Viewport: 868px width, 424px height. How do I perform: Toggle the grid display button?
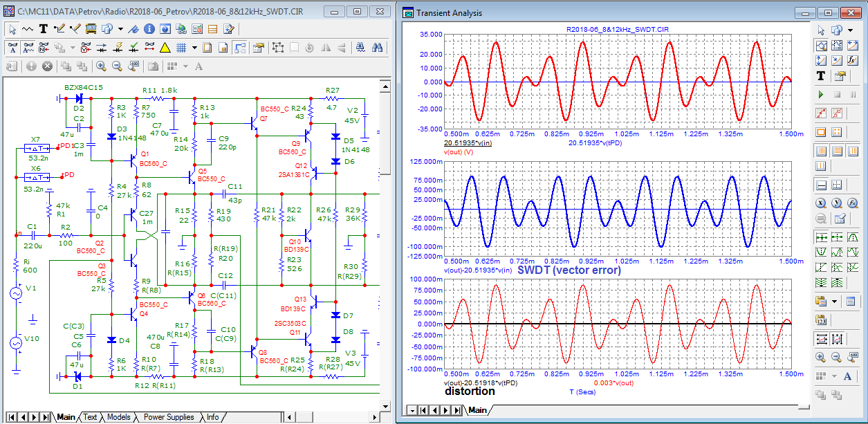181,48
